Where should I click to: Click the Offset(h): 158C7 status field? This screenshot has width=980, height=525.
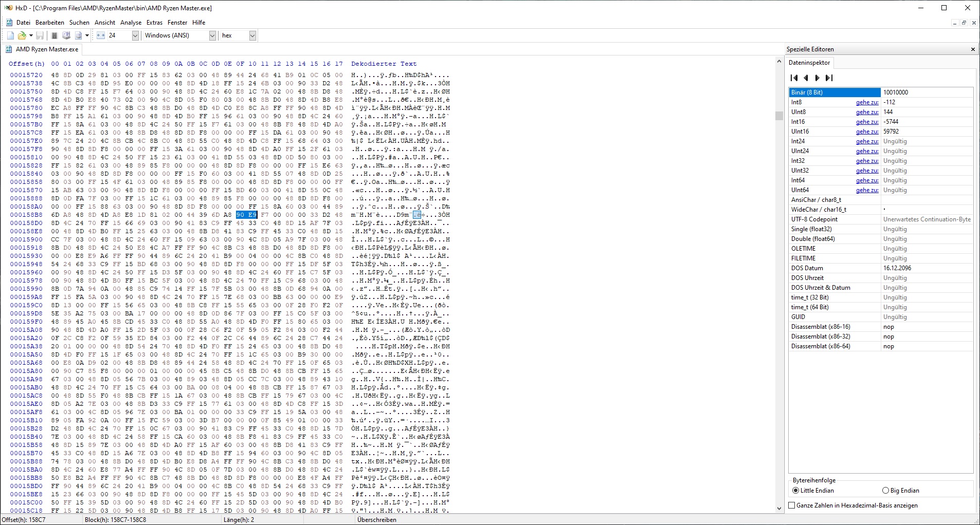(23, 520)
